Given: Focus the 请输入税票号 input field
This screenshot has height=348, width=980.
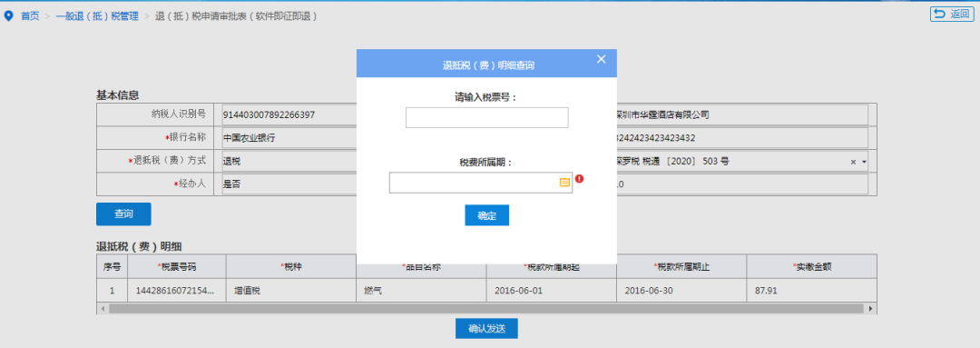Looking at the screenshot, I should (x=487, y=118).
